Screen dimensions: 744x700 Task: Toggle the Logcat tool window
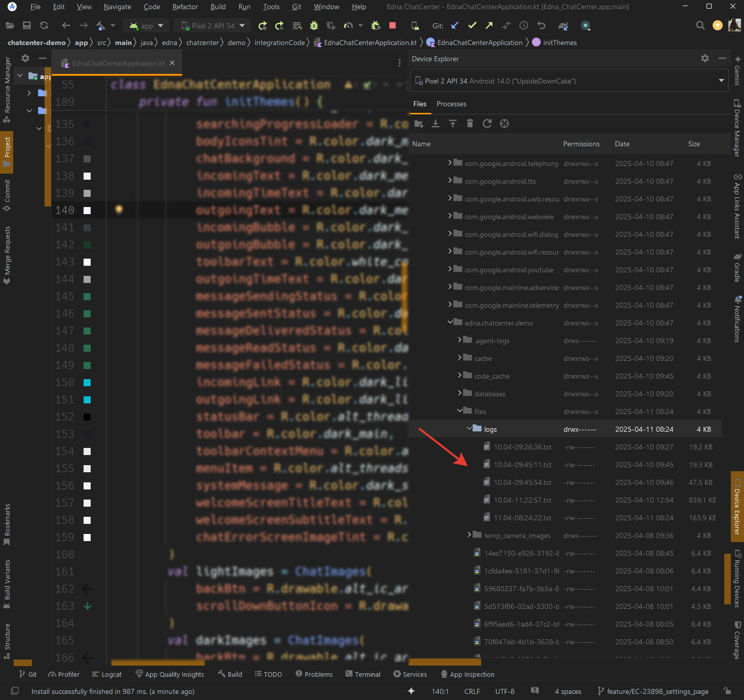point(107,674)
